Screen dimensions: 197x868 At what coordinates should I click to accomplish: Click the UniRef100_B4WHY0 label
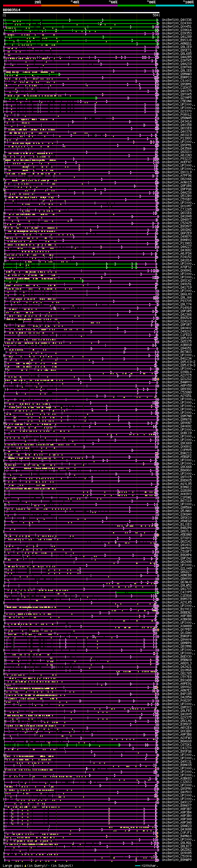(177, 382)
